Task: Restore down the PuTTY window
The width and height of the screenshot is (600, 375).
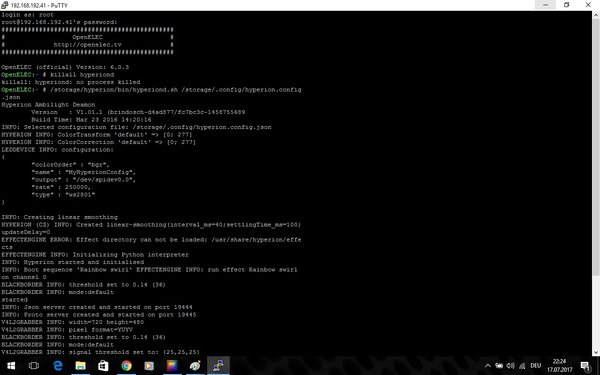Action: coord(567,5)
